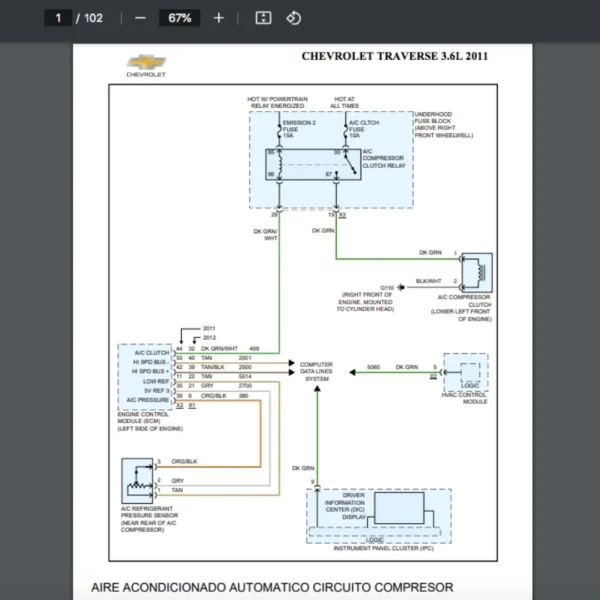Click the zoom in plus button
Viewport: 600px width, 600px height.
pos(219,18)
